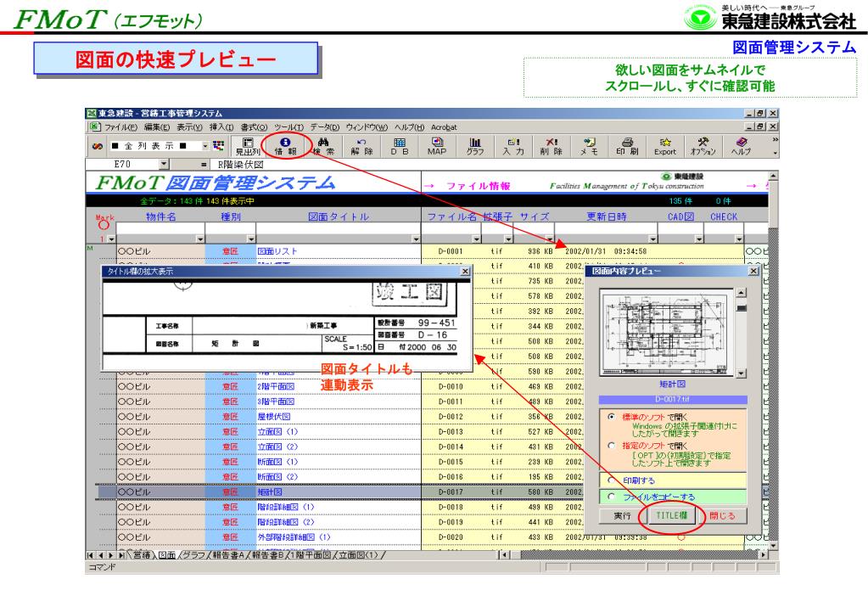Click the グラフ (graph) toolbar icon

click(x=475, y=146)
